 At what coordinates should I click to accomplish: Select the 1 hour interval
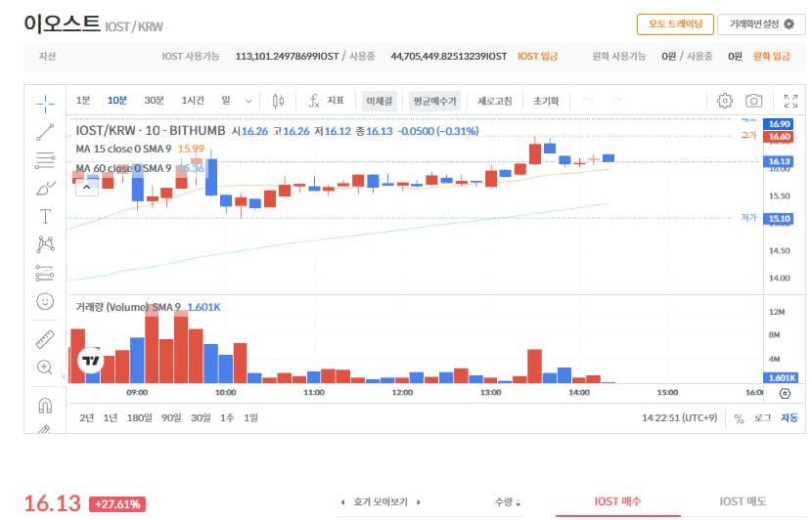193,101
